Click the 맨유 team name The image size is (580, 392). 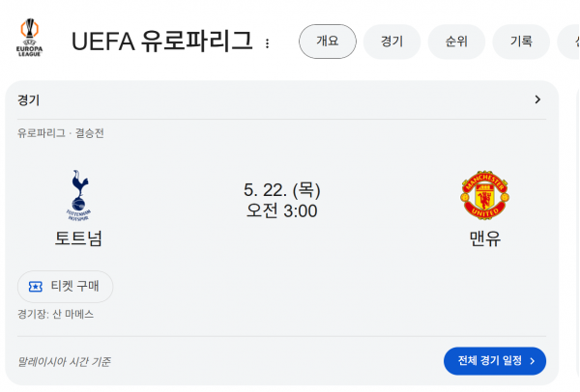pos(484,238)
